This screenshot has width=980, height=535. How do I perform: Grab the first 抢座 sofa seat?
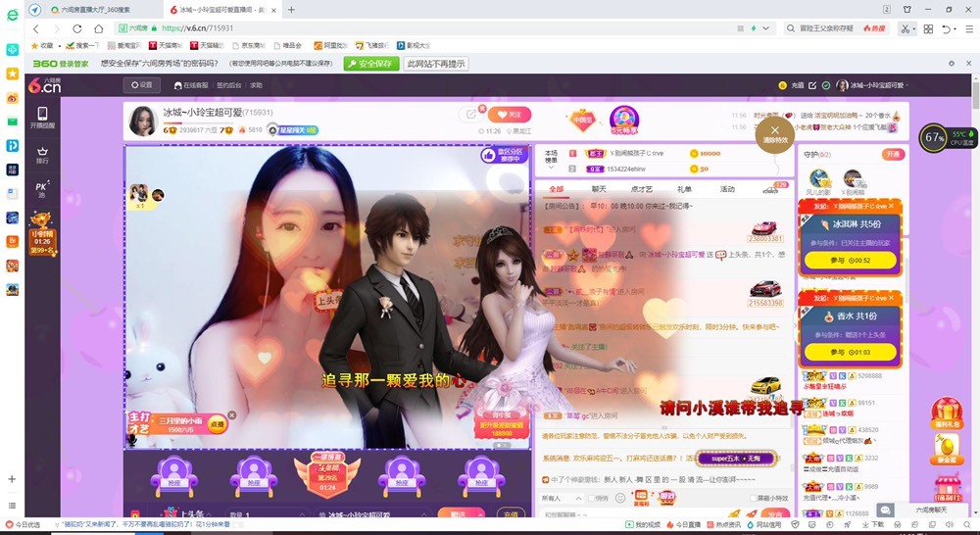[x=174, y=476]
